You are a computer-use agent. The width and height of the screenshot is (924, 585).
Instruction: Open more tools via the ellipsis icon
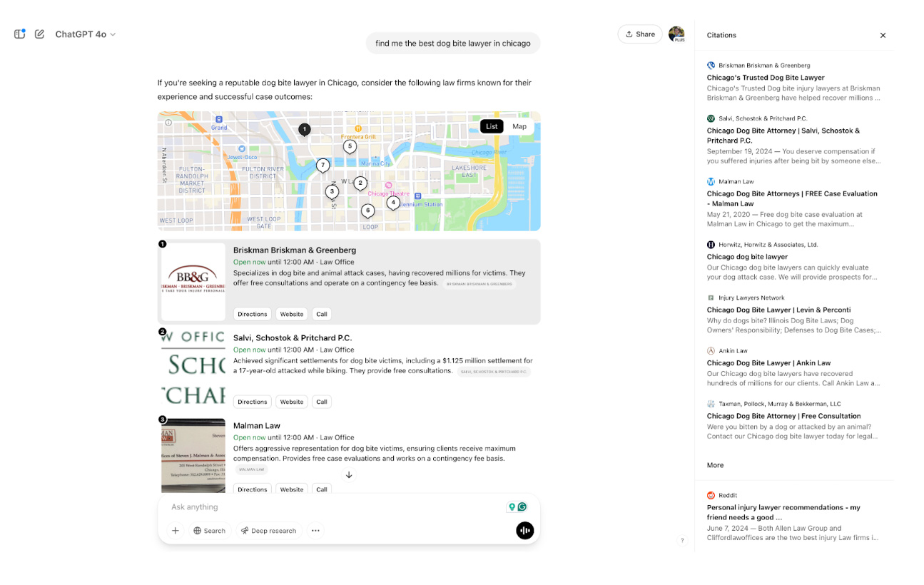click(x=315, y=530)
